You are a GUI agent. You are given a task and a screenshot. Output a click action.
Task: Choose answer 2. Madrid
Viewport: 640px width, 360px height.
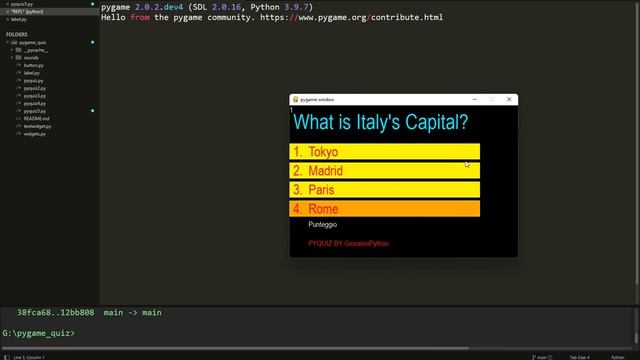(x=384, y=171)
